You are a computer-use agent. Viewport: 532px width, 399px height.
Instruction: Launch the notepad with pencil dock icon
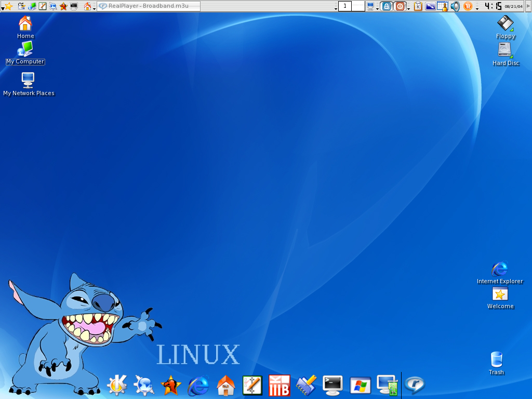(252, 385)
